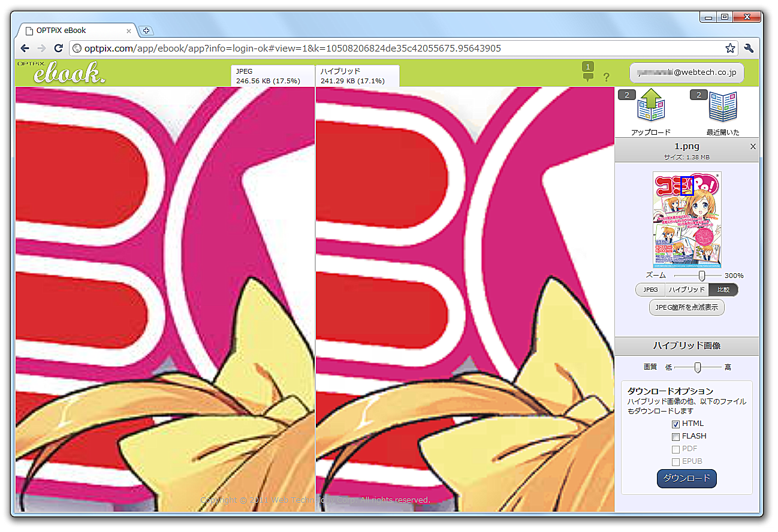This screenshot has height=532, width=778.
Task: Tick the PDF download checkbox
Action: 676,449
